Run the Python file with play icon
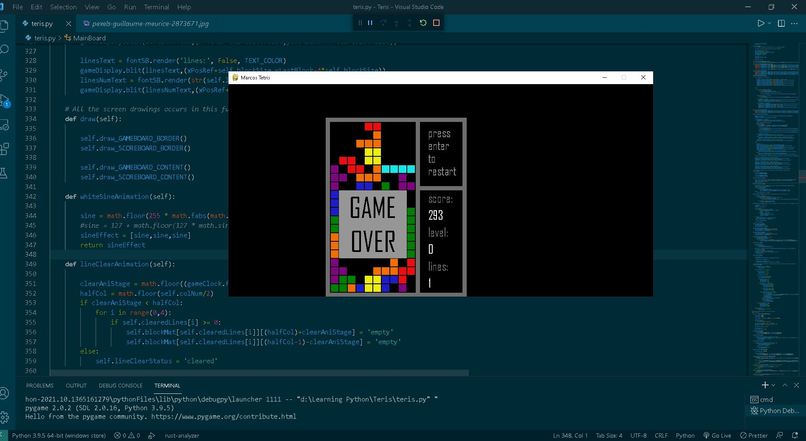Screen dimensions: 806x441 click(761, 24)
